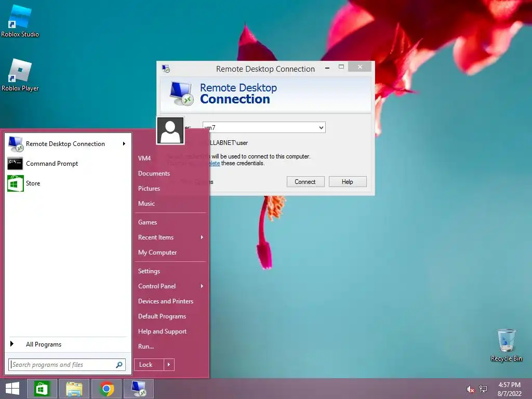Open the Computer name dropdown showing vm7
Screen dimensions: 532x399
(321, 128)
